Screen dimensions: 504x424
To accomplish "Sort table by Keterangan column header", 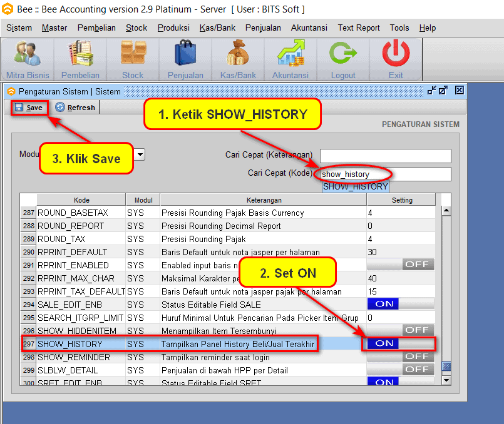I will pos(264,200).
